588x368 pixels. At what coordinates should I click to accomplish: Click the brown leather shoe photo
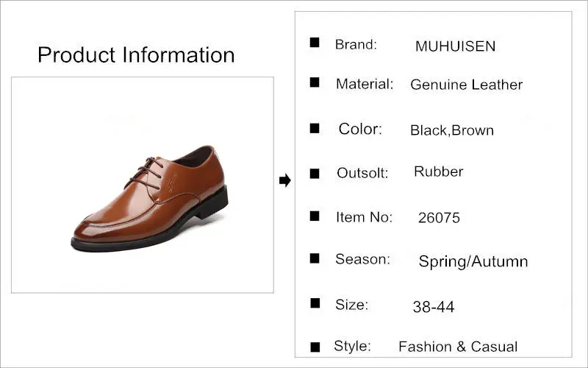tap(150, 199)
